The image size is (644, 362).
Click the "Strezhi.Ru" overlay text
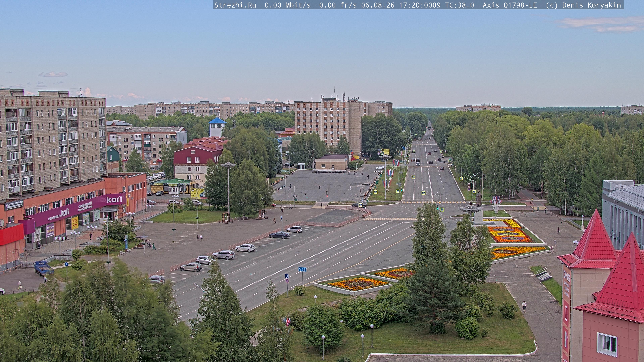235,5
